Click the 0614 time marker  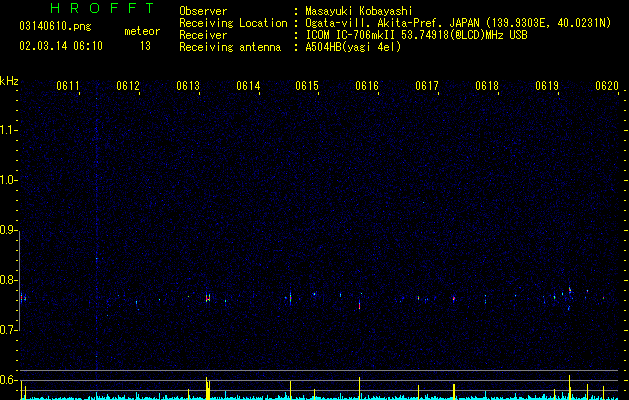click(248, 85)
